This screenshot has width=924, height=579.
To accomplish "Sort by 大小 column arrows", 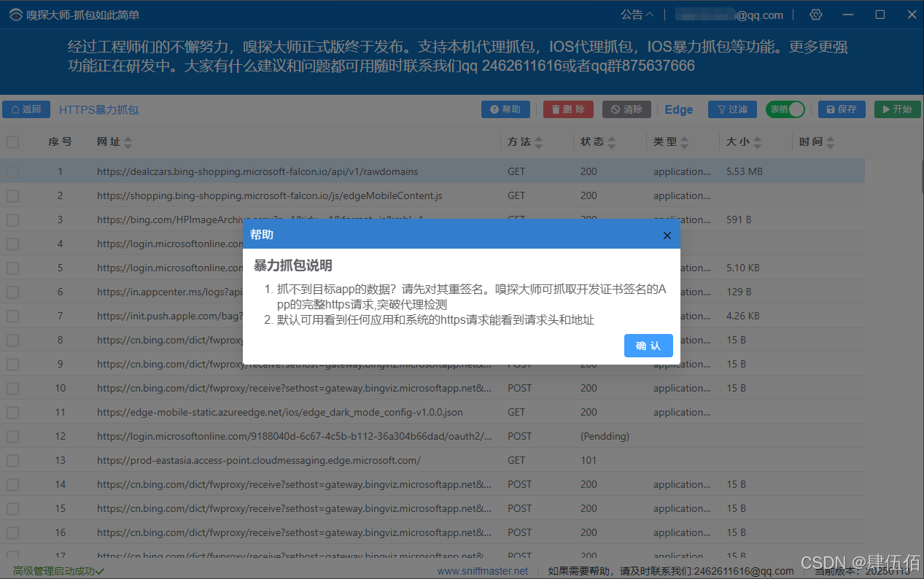I will (757, 142).
